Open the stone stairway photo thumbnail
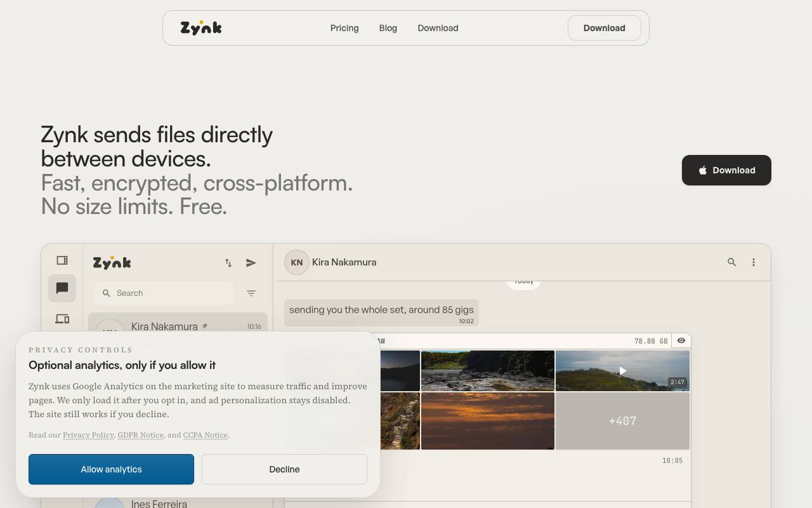 (400, 421)
